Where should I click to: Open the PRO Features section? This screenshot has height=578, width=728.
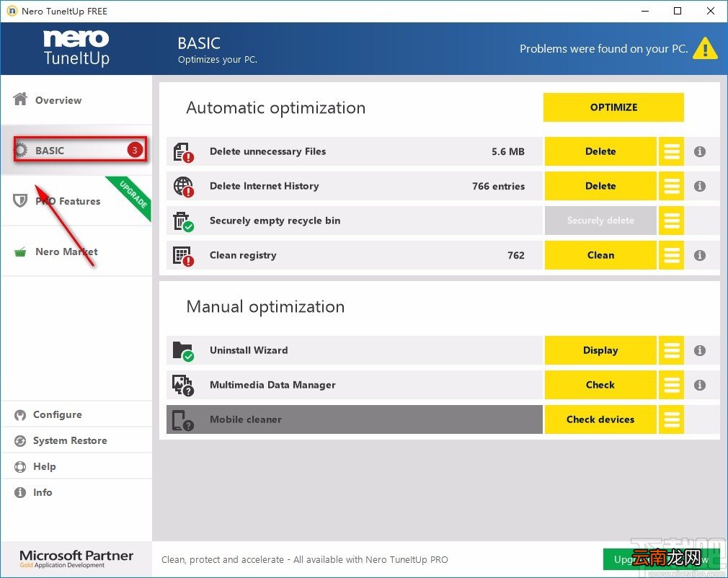[x=76, y=201]
